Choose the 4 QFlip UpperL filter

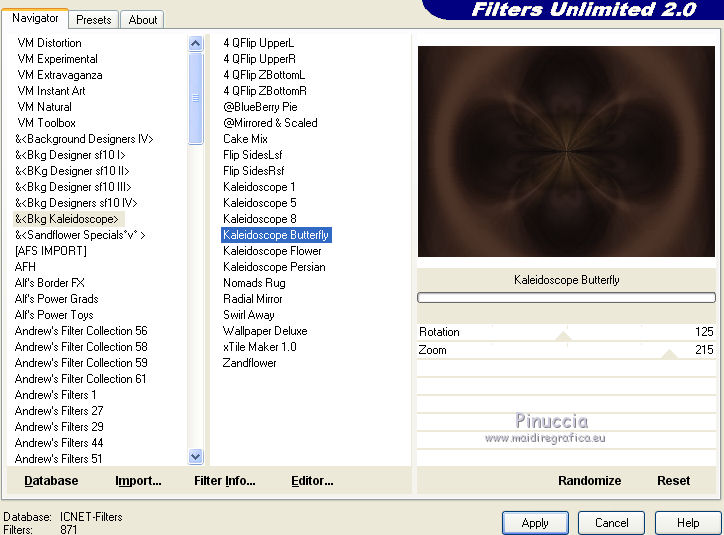[259, 43]
